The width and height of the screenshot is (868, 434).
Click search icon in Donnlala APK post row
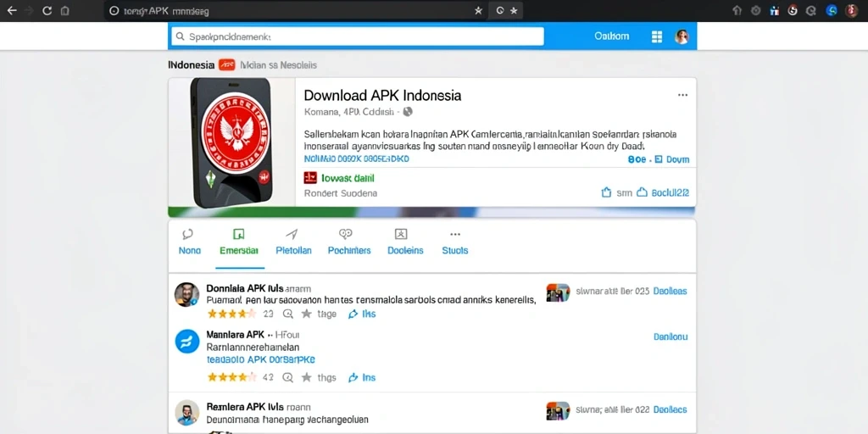pos(288,314)
